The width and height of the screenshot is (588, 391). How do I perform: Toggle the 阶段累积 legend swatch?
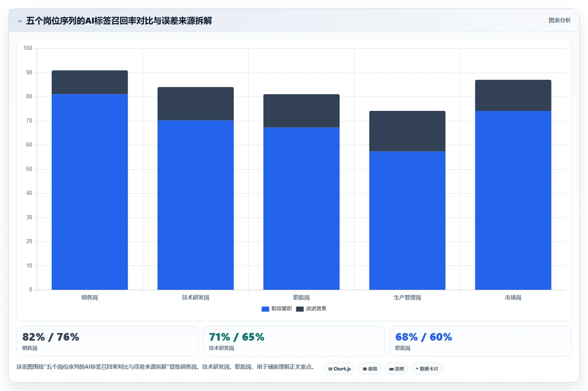[x=265, y=309]
